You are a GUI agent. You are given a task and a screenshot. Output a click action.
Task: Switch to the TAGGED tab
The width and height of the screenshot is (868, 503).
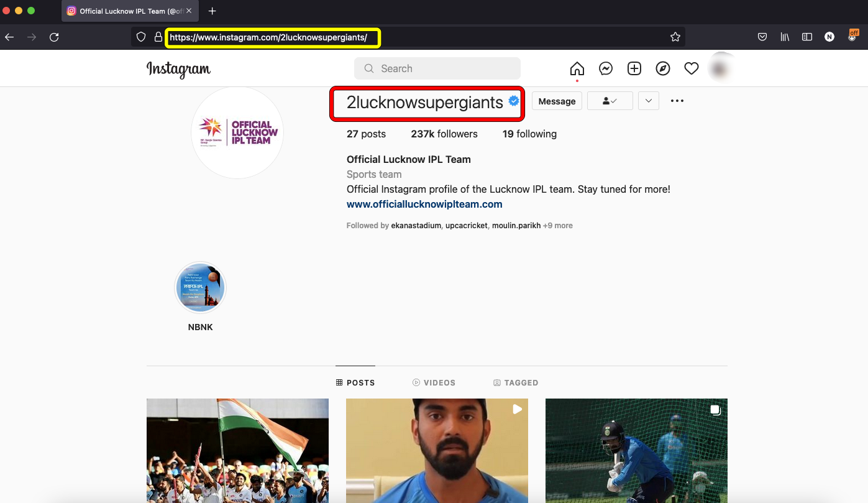[x=516, y=382]
